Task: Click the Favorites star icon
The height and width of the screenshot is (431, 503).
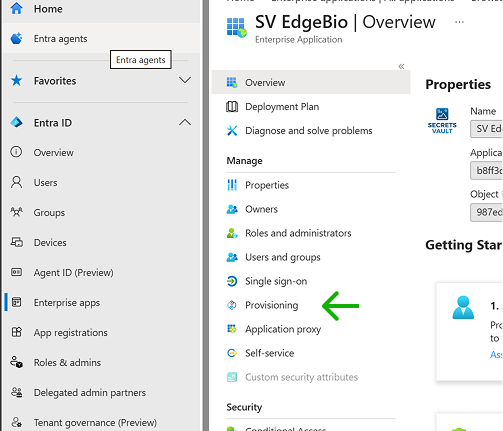Action: [16, 80]
